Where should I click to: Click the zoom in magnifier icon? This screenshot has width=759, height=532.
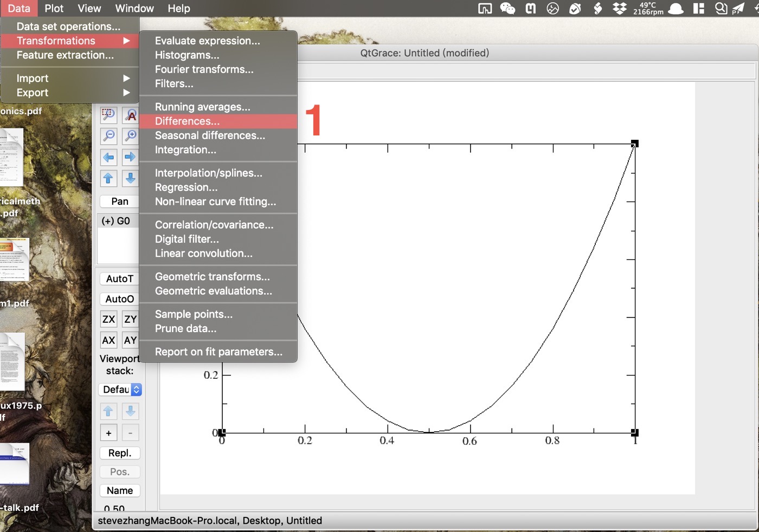coord(130,135)
